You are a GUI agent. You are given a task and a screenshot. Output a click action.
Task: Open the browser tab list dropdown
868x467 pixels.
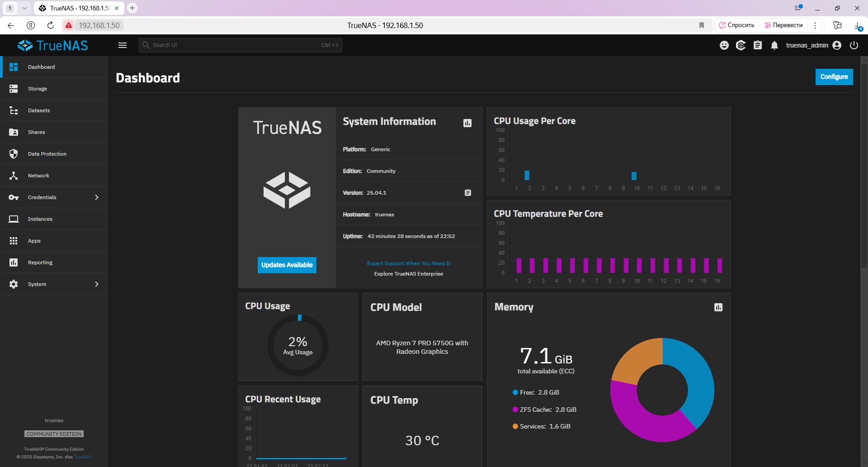tap(24, 8)
